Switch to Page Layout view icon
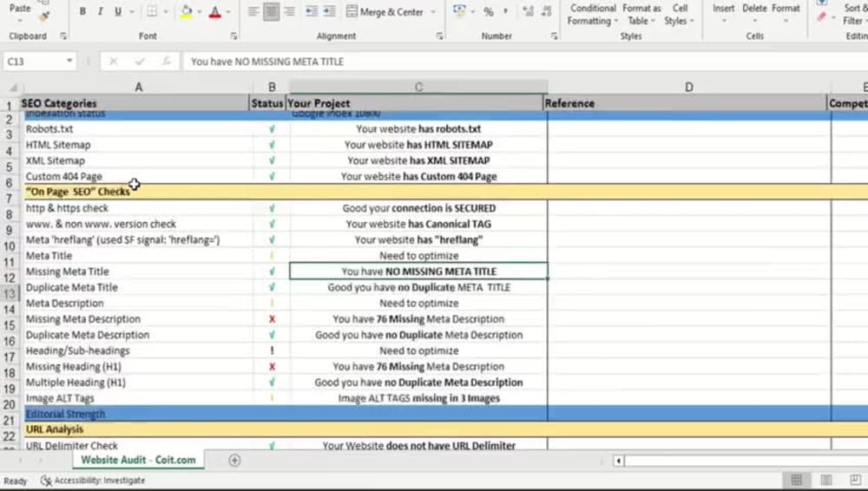Screen dimensions: 868x491 coord(826,480)
